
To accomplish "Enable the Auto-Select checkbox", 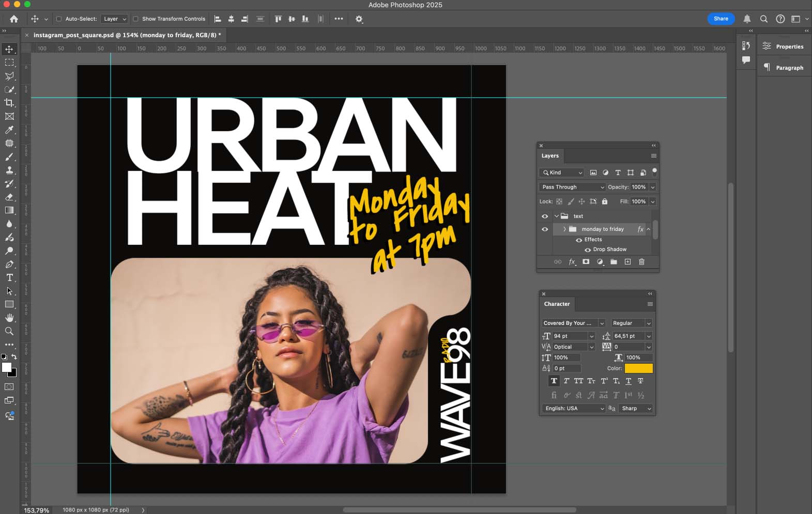I will point(59,19).
